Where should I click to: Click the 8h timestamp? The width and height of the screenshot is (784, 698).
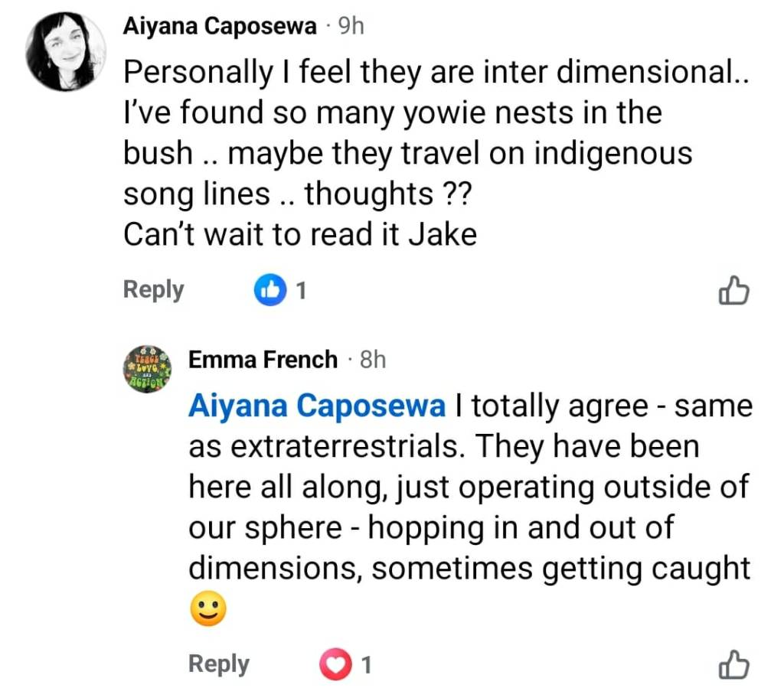(x=372, y=359)
